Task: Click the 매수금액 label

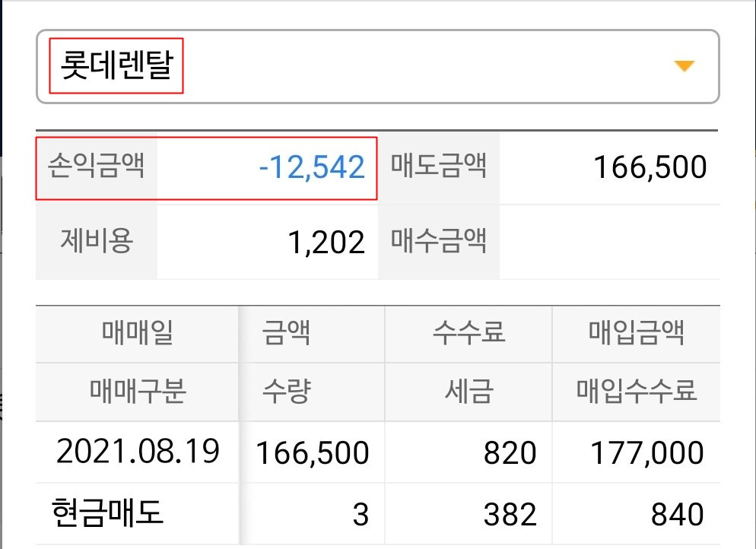Action: pyautogui.click(x=438, y=240)
